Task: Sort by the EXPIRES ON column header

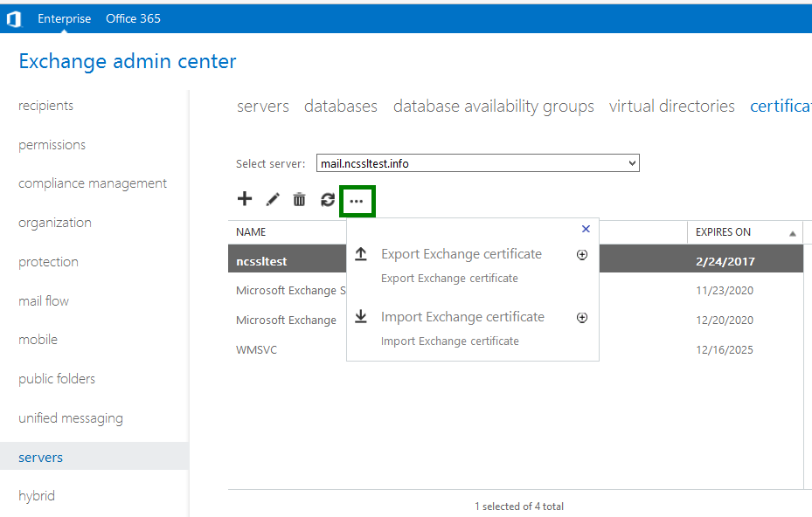Action: pos(723,232)
